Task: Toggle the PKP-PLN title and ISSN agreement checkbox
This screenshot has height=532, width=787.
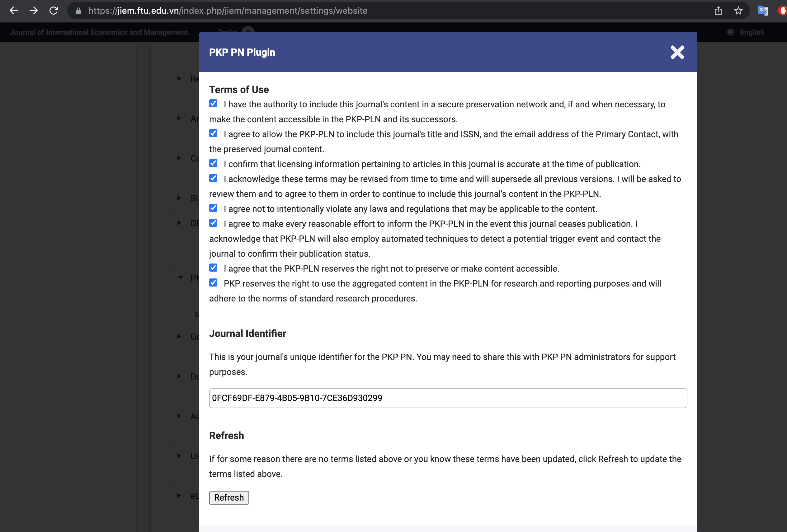Action: click(214, 133)
